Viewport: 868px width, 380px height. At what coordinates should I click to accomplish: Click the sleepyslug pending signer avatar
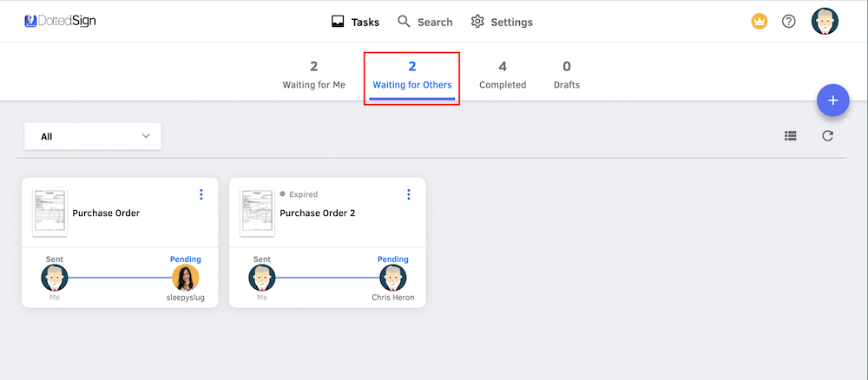186,278
